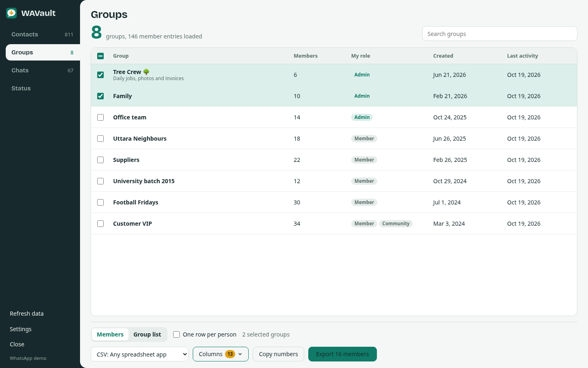The image size is (588, 368).
Task: Sort by the Group column header
Action: tap(121, 56)
